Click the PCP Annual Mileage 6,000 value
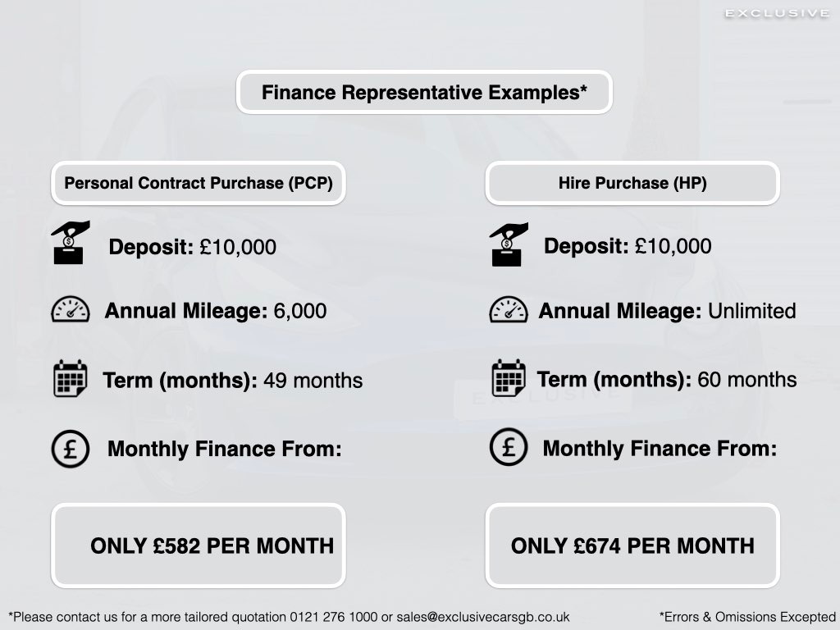The image size is (840, 630). click(300, 311)
